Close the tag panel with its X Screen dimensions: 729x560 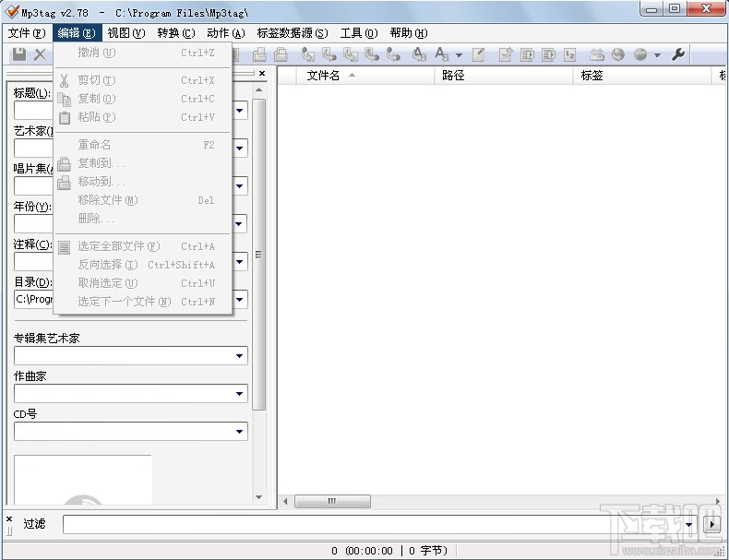262,74
